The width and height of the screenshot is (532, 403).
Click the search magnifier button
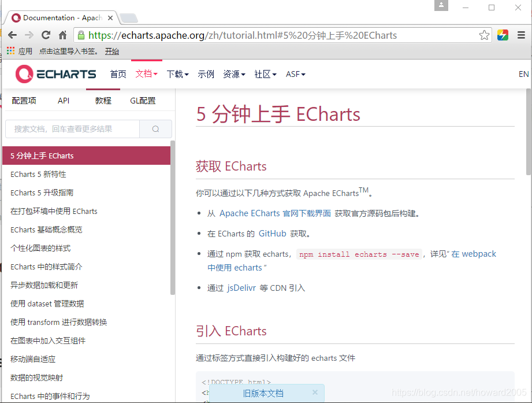[x=156, y=129]
